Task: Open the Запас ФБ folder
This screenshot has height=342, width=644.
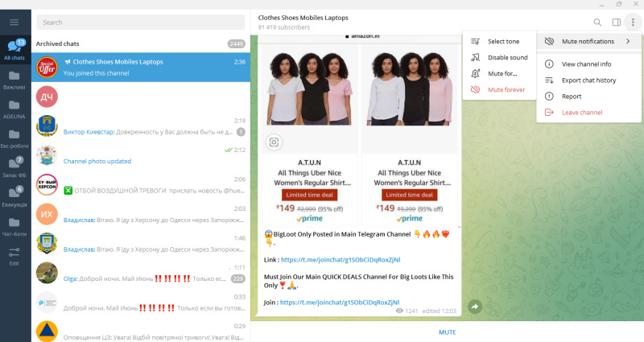Action: 14,167
